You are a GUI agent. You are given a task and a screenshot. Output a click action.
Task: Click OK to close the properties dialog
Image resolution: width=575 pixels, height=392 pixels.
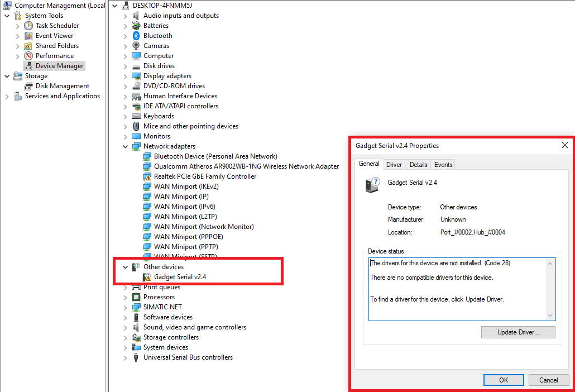504,380
